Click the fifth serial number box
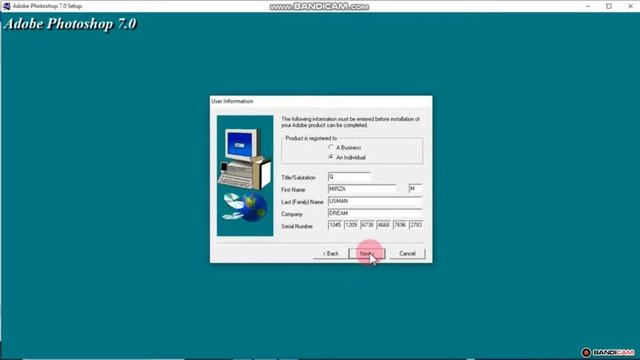Viewport: 640px width, 360px height. [x=400, y=225]
